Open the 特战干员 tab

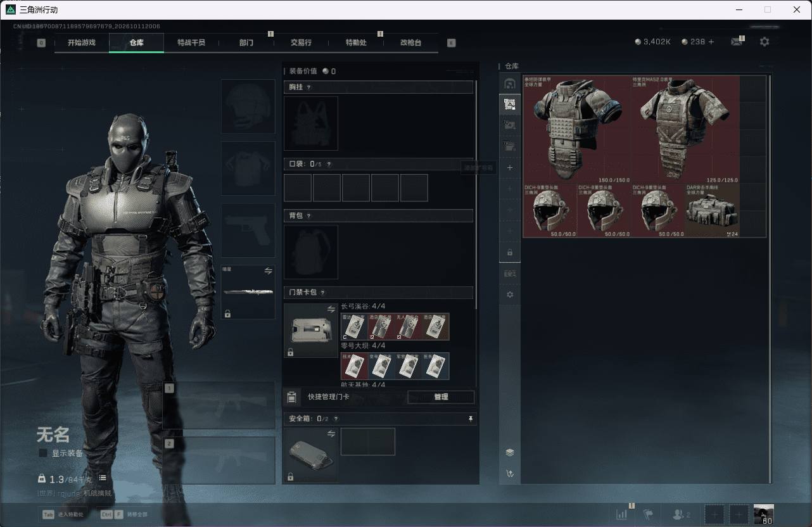click(x=191, y=43)
